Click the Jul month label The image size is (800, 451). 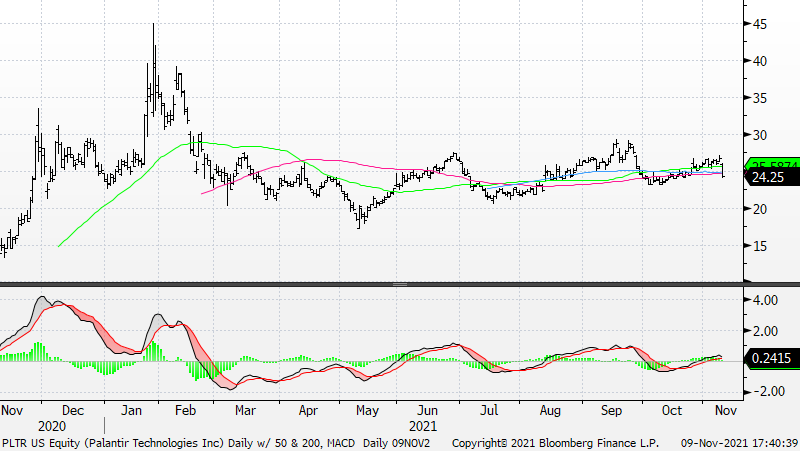point(489,411)
